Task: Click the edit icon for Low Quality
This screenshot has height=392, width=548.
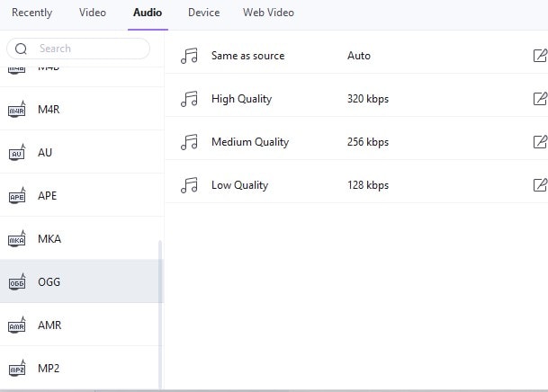Action: click(540, 185)
